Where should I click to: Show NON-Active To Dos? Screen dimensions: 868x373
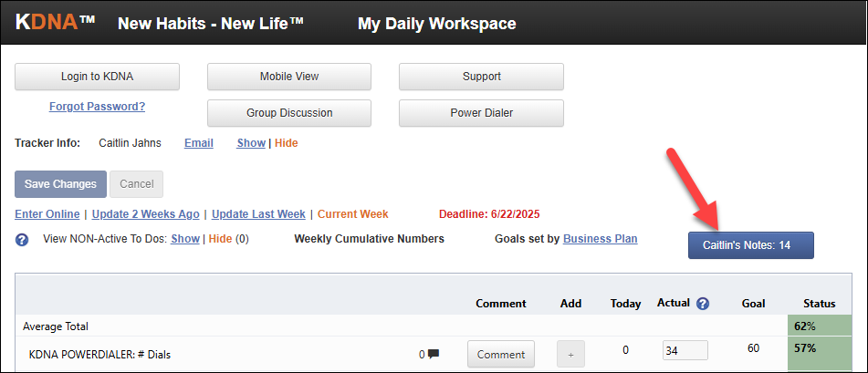point(184,239)
